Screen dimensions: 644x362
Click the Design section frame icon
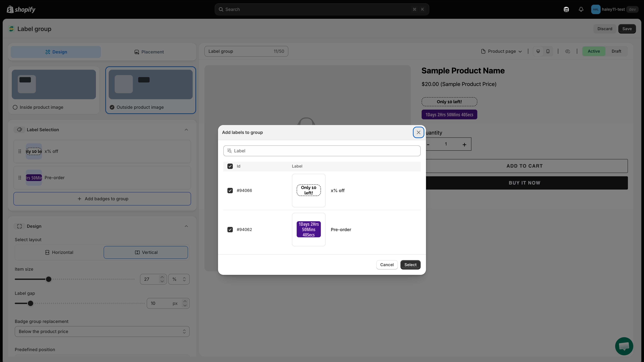(x=19, y=226)
